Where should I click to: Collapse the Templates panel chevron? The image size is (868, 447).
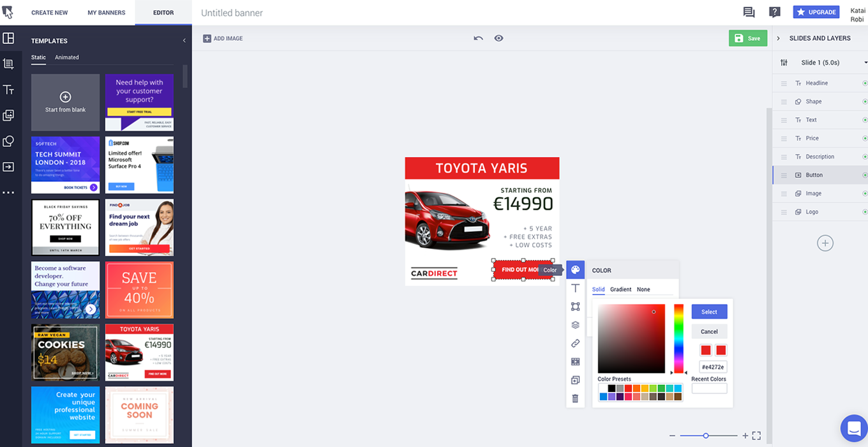point(184,41)
